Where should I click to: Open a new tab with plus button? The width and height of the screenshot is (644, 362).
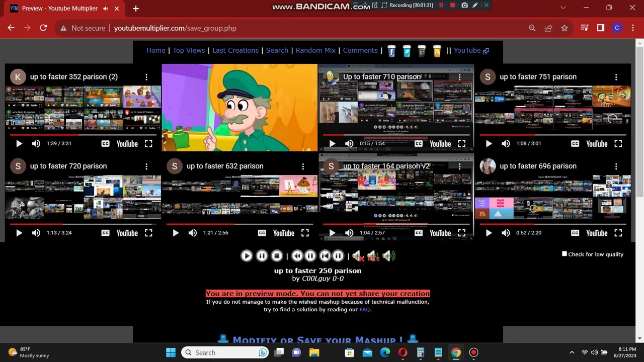click(136, 9)
